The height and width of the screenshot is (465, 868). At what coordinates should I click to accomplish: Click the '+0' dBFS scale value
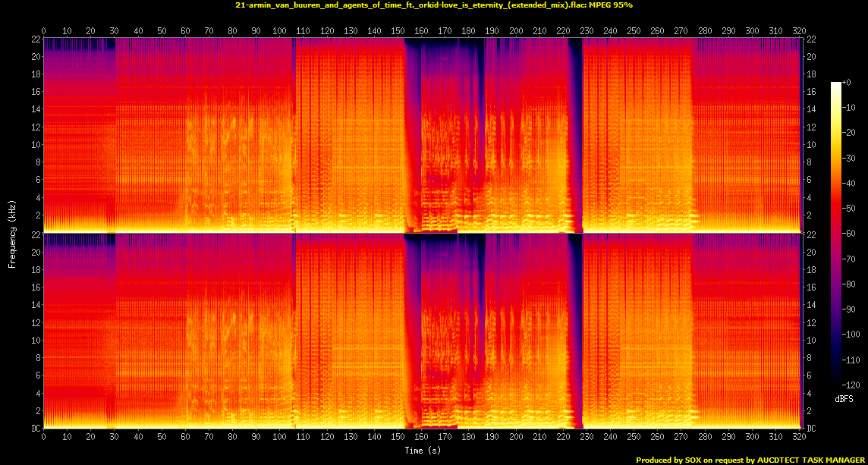coord(847,83)
